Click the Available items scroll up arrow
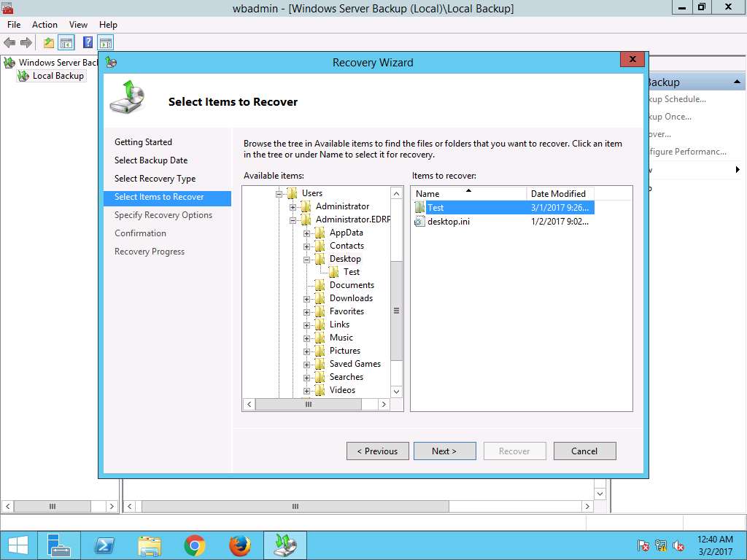Image resolution: width=747 pixels, height=560 pixels. pyautogui.click(x=396, y=193)
